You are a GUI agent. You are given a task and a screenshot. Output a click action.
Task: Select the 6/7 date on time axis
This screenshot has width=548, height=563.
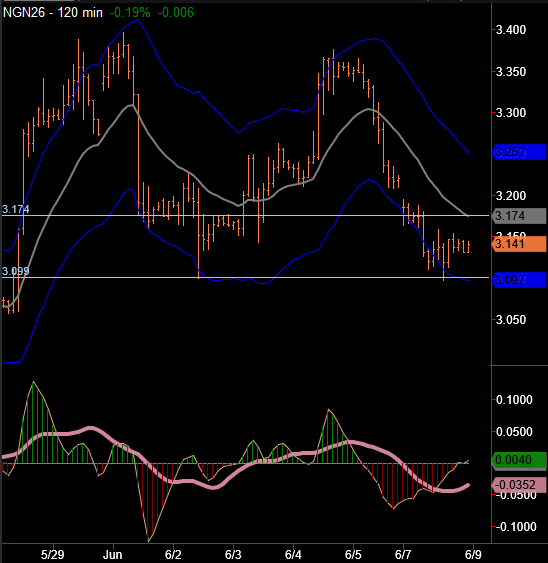click(403, 555)
